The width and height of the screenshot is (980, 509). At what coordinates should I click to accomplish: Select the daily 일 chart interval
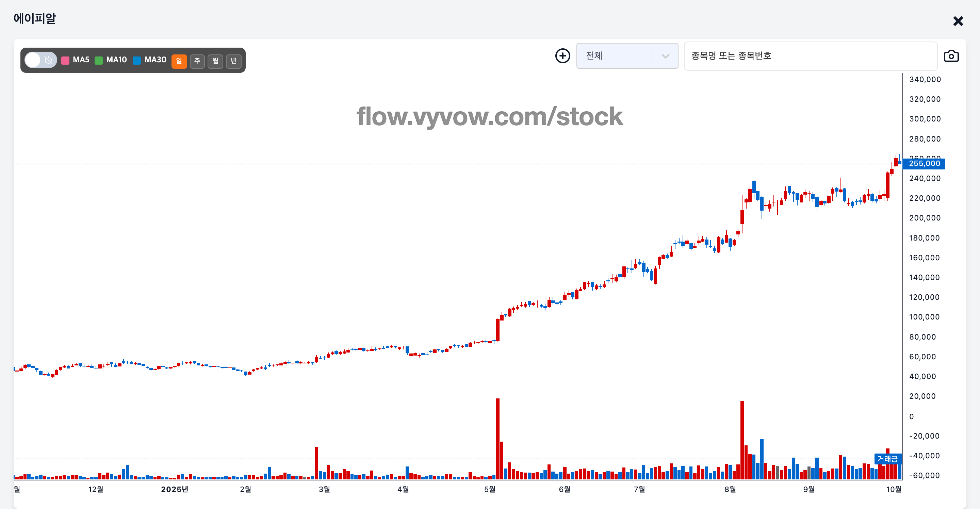pyautogui.click(x=179, y=61)
